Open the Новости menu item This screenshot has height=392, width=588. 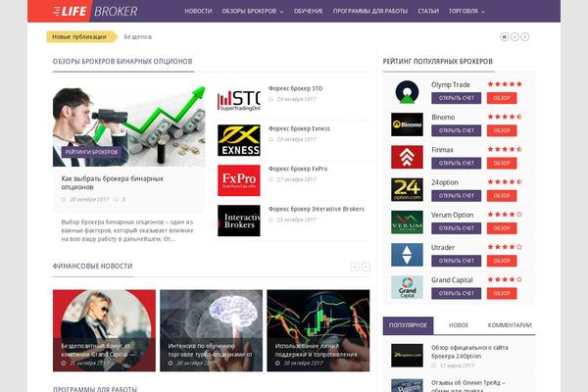198,11
